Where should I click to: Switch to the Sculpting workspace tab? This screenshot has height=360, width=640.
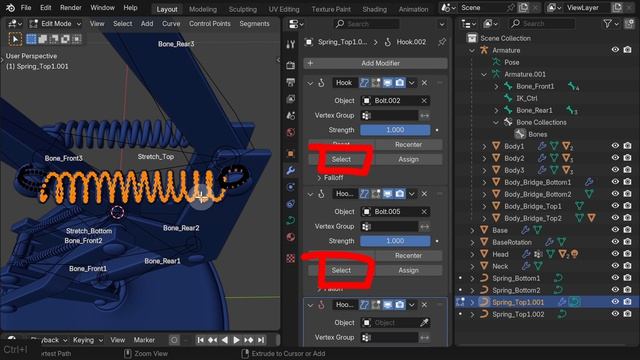[x=242, y=9]
